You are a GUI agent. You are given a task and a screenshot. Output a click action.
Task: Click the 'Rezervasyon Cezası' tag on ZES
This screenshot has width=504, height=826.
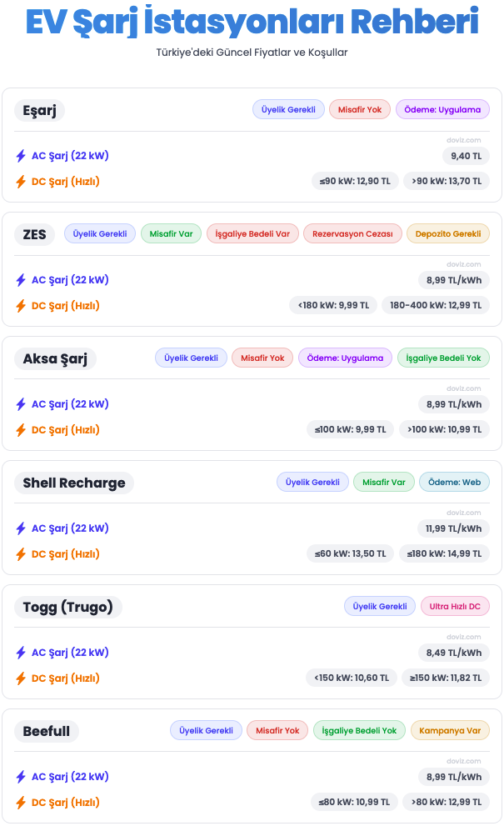tap(352, 234)
